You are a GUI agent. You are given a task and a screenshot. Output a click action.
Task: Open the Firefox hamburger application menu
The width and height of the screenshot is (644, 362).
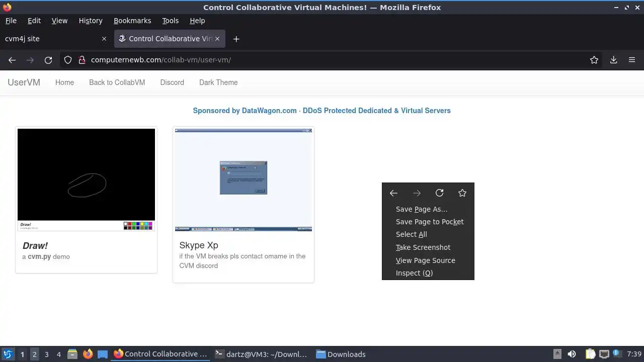[632, 60]
